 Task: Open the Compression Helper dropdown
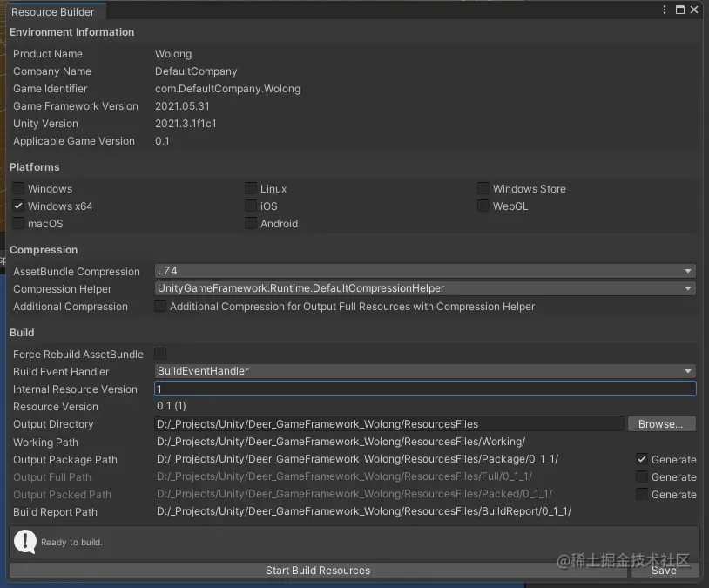(425, 288)
